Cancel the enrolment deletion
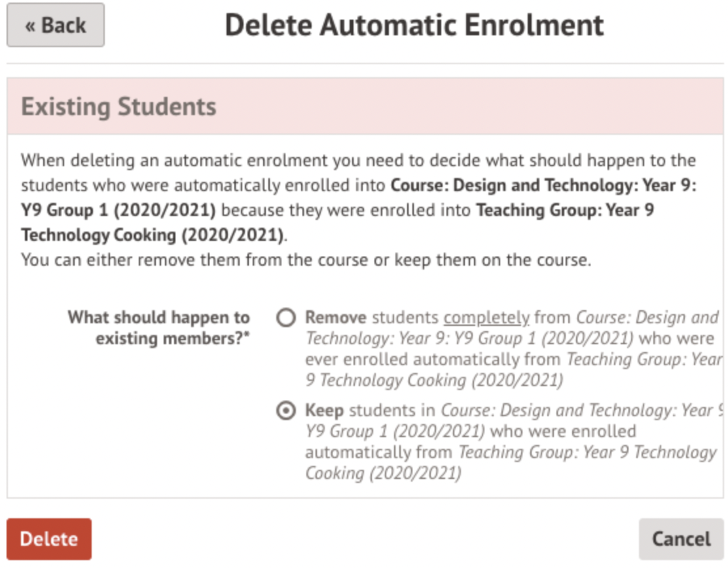728x568 pixels. (681, 539)
